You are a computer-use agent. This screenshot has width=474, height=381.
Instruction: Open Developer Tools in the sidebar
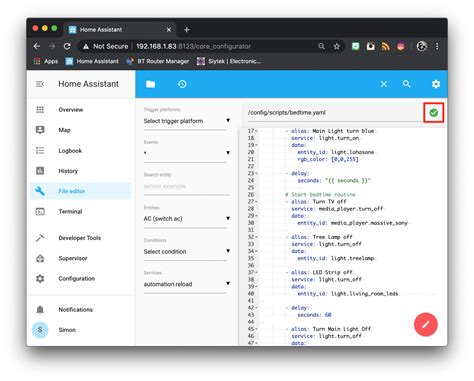81,238
